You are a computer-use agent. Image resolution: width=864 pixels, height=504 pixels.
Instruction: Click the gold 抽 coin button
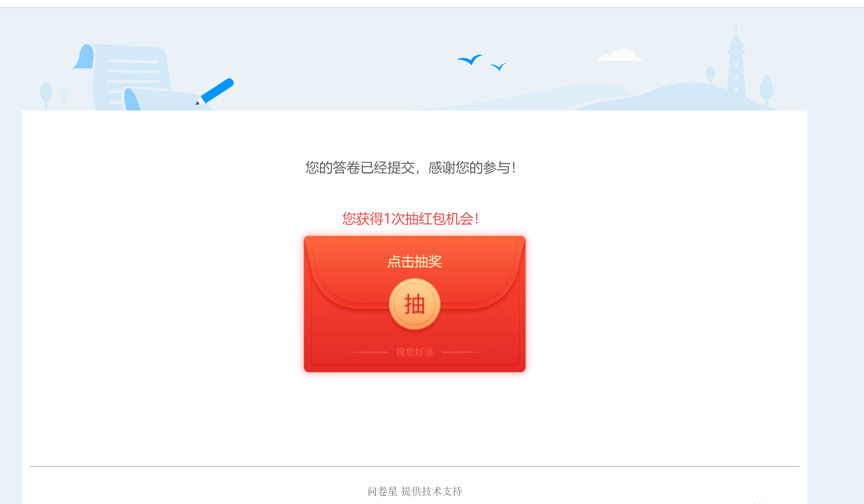pyautogui.click(x=414, y=304)
